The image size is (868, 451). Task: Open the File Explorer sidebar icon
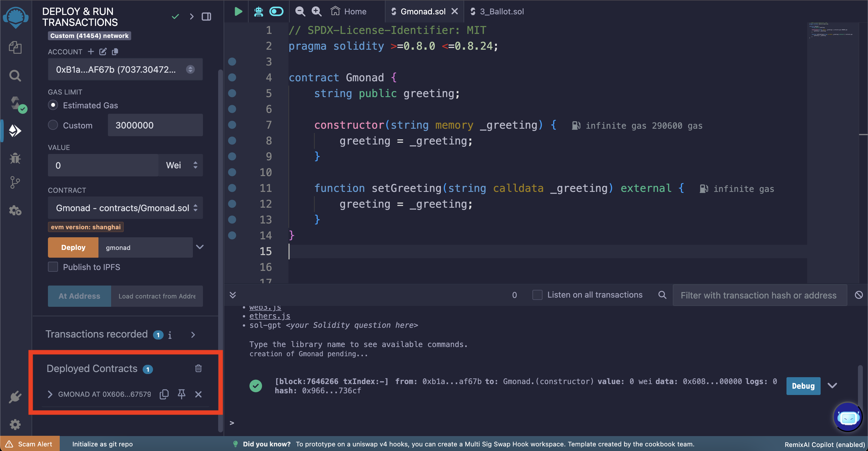15,47
